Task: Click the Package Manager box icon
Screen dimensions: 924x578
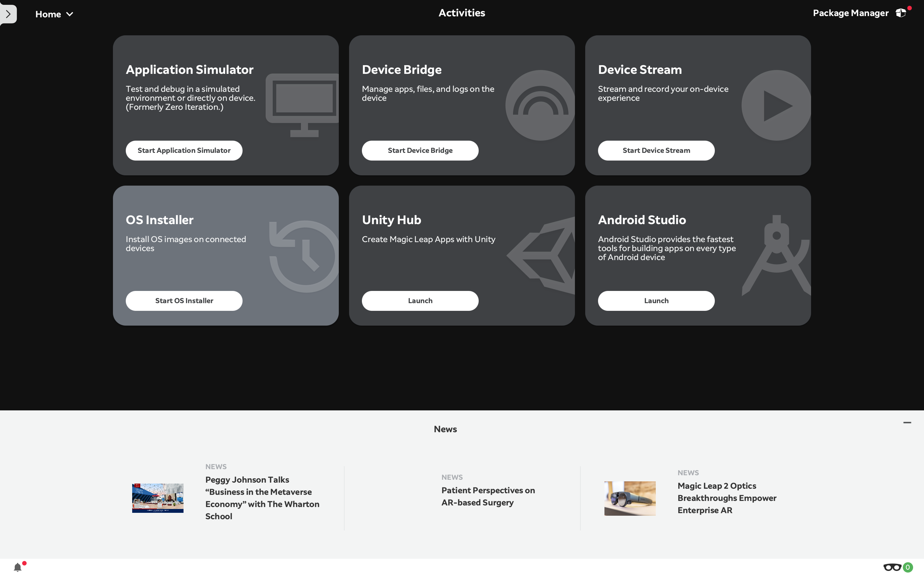Action: point(901,13)
